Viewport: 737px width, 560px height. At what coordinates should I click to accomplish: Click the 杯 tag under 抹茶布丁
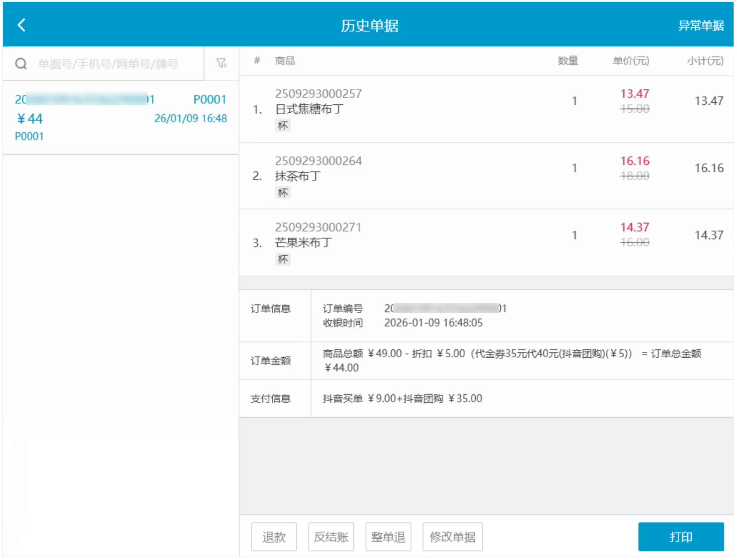[x=283, y=192]
